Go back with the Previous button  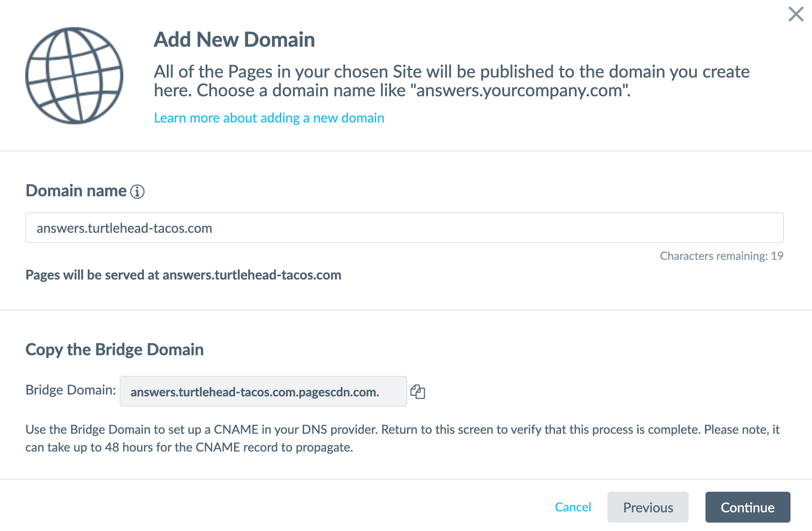(648, 507)
